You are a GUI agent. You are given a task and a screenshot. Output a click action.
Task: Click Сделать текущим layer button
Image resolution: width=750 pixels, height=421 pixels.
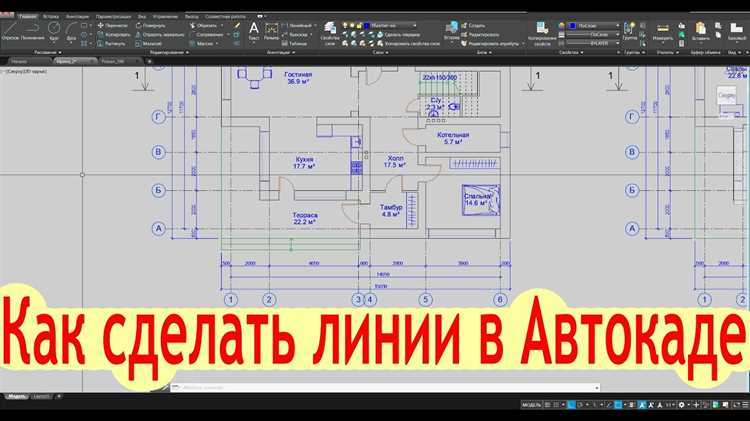coord(398,34)
